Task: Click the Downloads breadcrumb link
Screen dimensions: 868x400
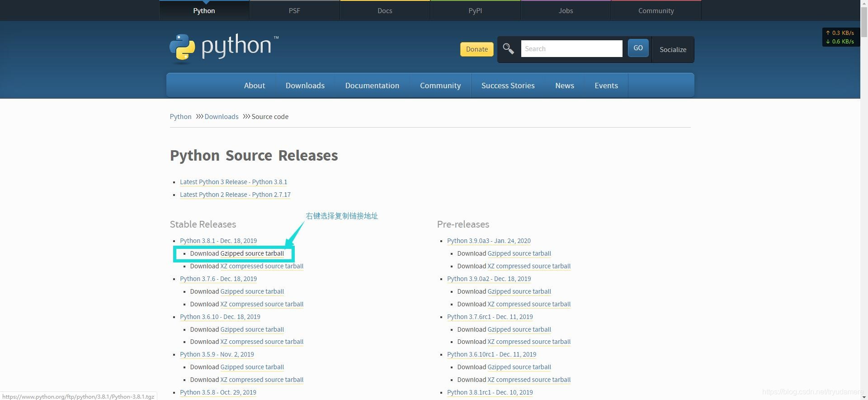Action: (x=221, y=116)
